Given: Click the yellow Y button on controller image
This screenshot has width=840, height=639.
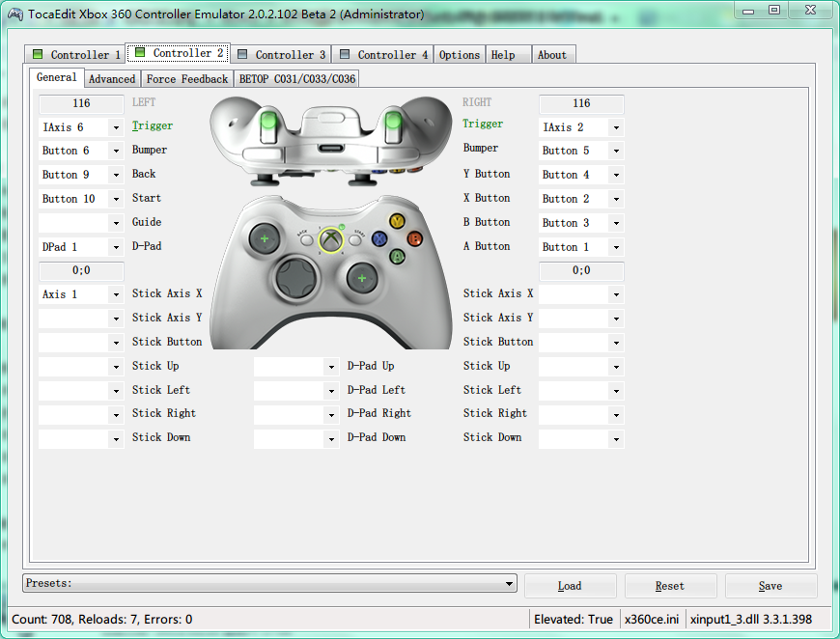Looking at the screenshot, I should pos(397,221).
